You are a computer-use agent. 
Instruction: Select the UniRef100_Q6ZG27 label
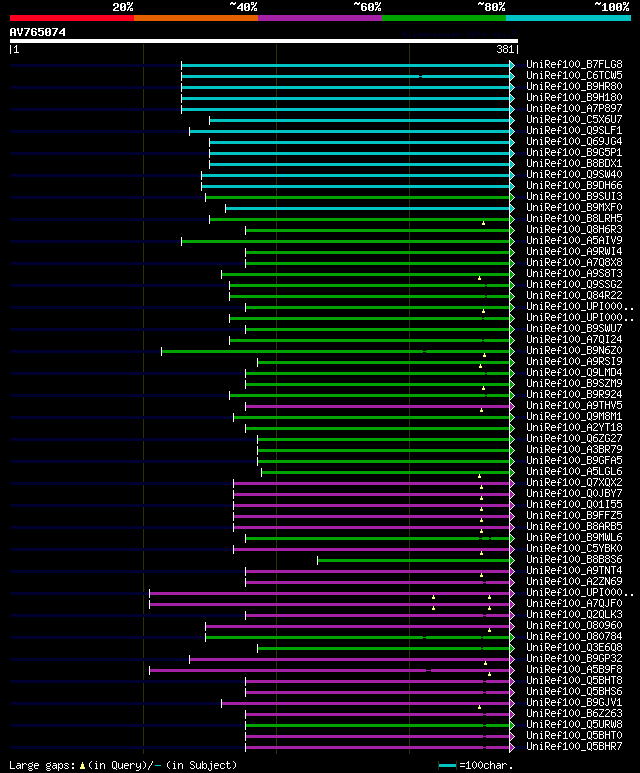tap(574, 438)
